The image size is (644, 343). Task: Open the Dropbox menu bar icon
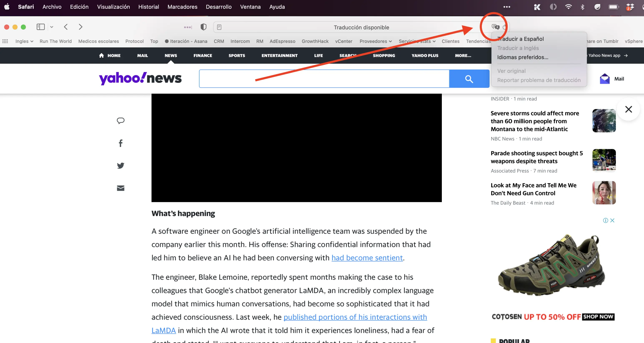[x=630, y=7]
